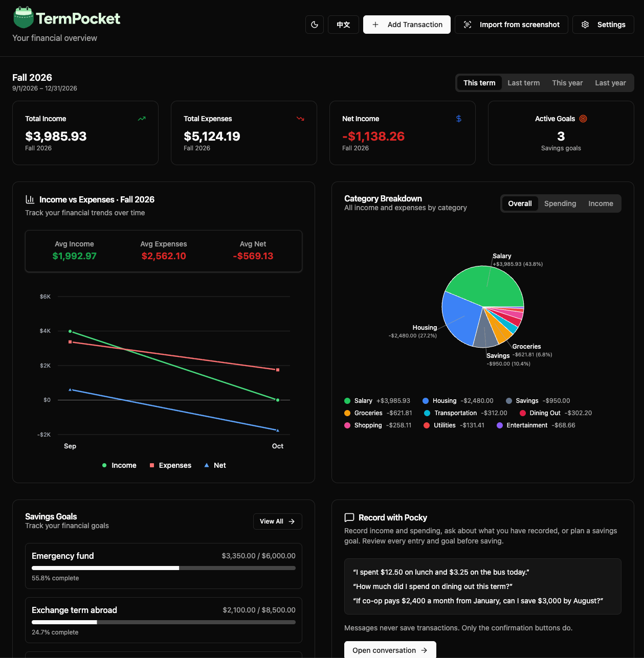The image size is (644, 658).
Task: Click the Total Income amount $3,985.93
Action: (56, 137)
